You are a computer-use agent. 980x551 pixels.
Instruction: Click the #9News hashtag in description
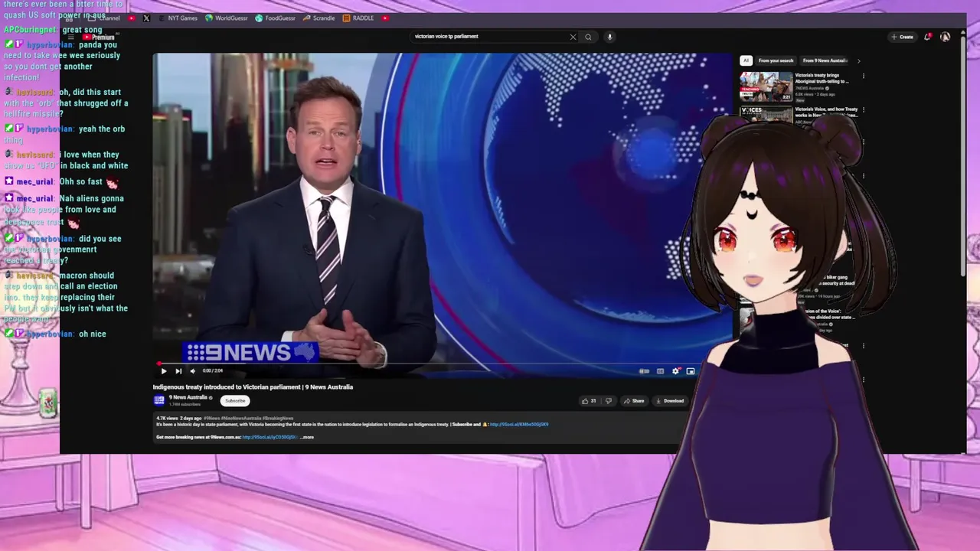(x=211, y=419)
